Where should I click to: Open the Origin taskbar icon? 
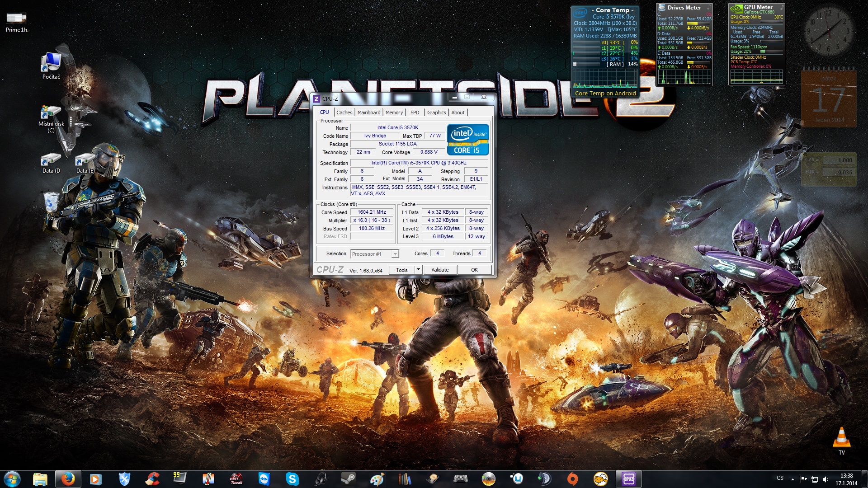(572, 479)
